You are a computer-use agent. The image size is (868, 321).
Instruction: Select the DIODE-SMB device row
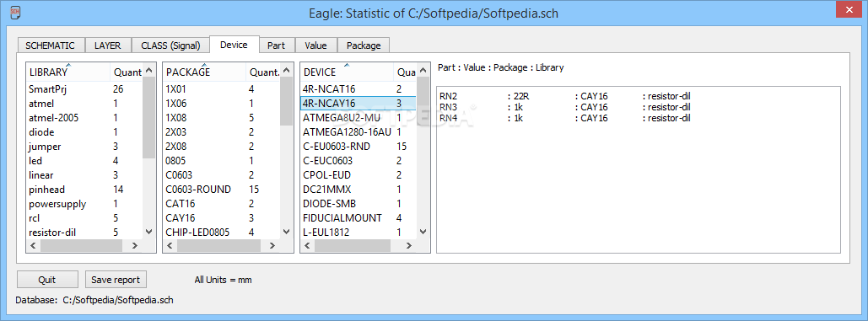(x=359, y=204)
